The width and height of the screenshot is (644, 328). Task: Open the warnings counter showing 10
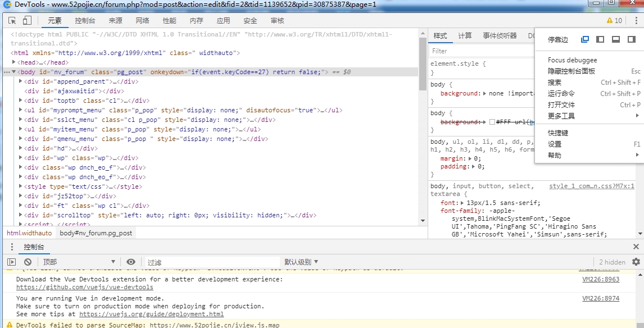coord(614,21)
